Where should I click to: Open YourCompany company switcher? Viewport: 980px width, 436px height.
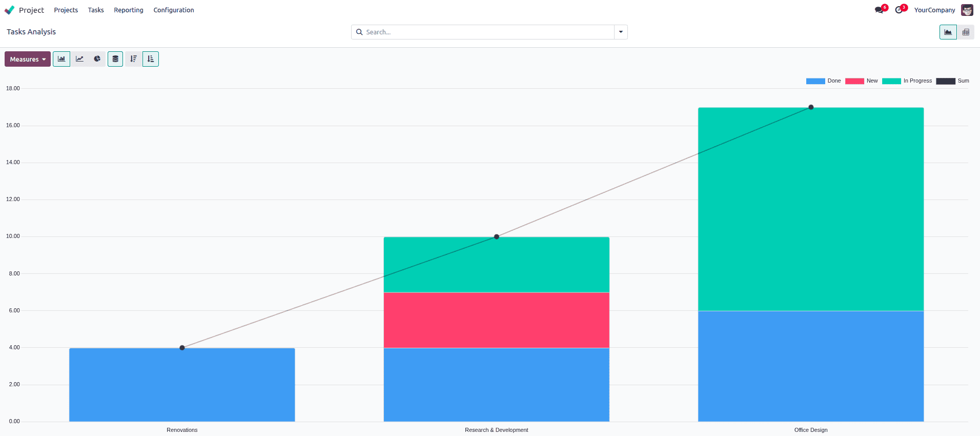(x=934, y=10)
